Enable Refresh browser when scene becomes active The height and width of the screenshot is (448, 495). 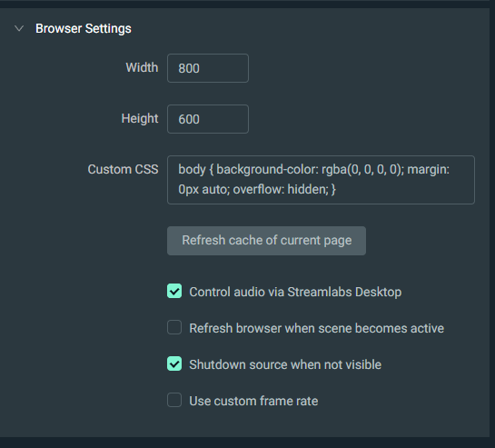(x=174, y=328)
